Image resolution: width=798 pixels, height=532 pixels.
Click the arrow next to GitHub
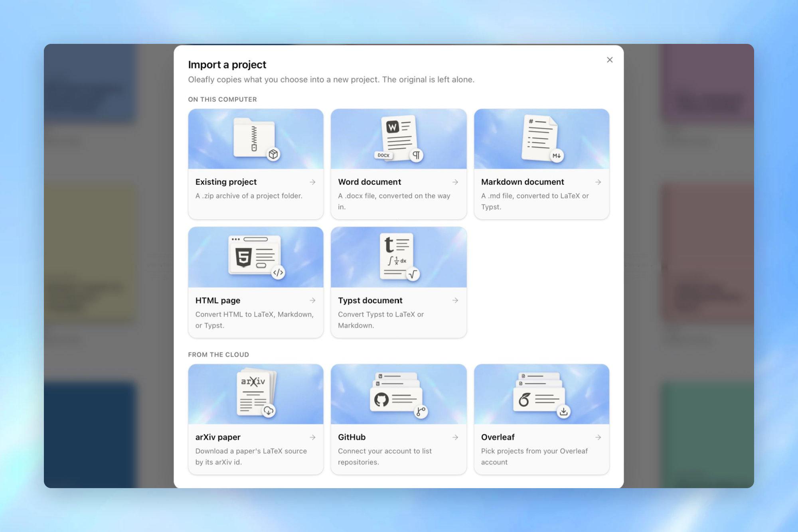455,437
